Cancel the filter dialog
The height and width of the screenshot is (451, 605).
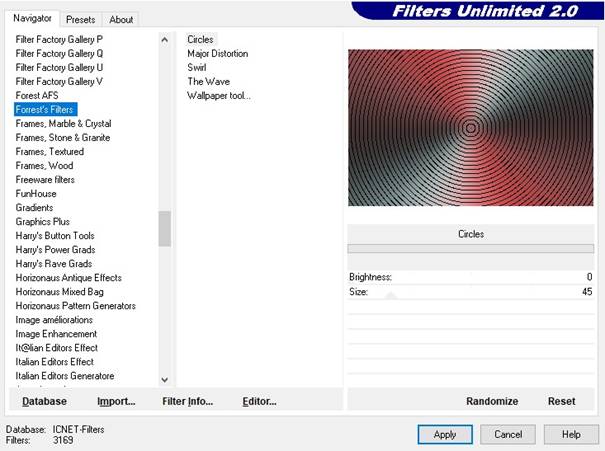tap(508, 434)
